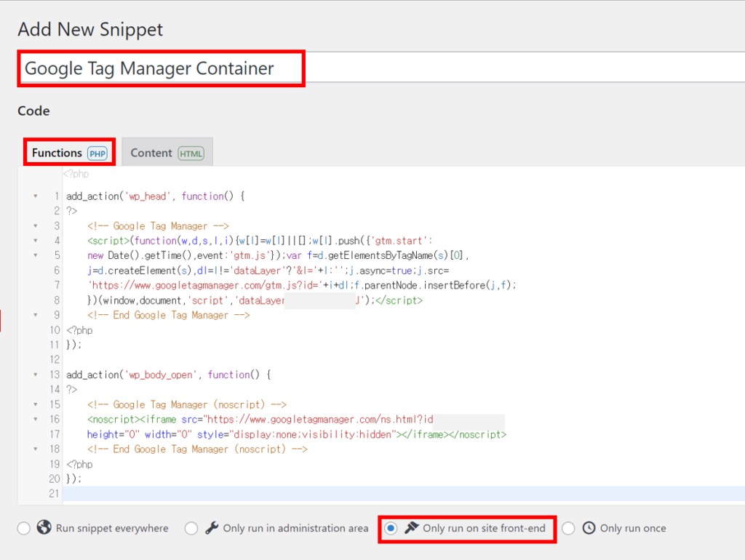Click comment '<!-- End Google Tag Manager -->' on line 9
The height and width of the screenshot is (560, 745).
click(169, 315)
